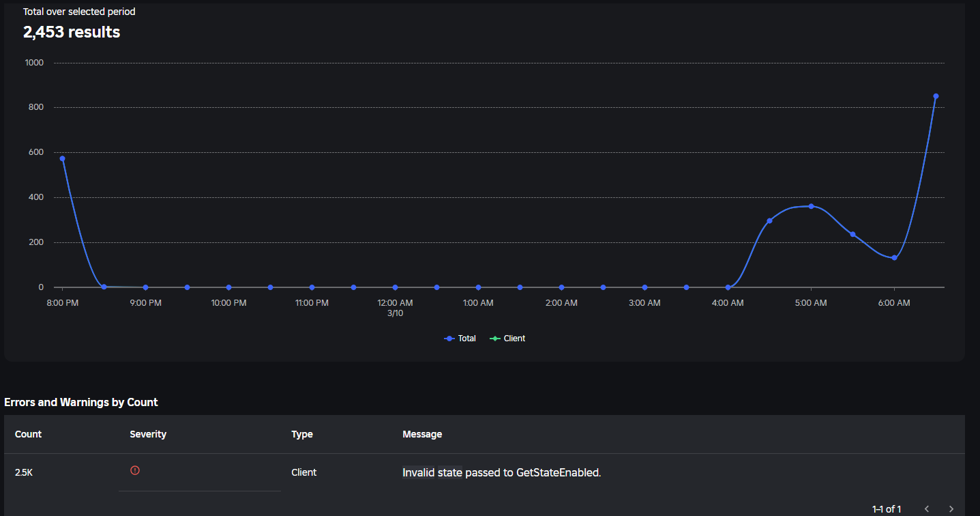
Task: Click the 5:00 AM data point
Action: pyautogui.click(x=811, y=206)
